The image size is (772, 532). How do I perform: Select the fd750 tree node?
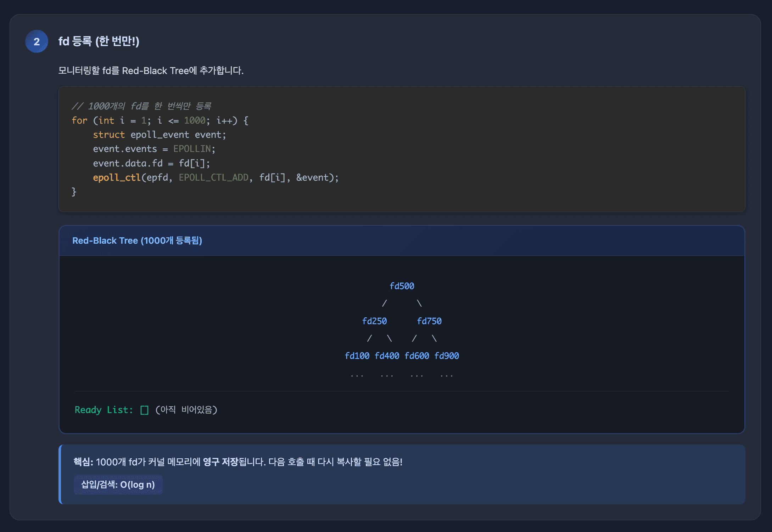point(429,321)
